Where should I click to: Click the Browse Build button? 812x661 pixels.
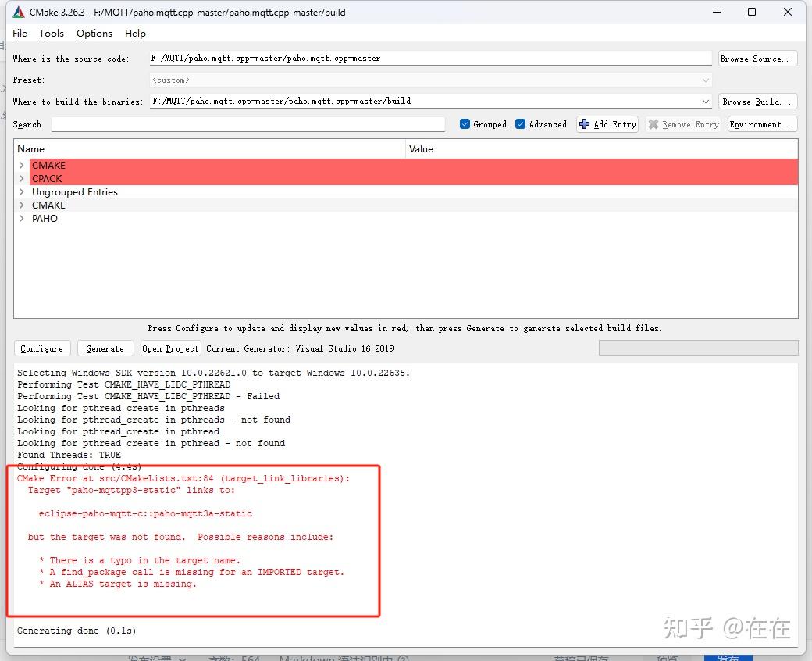757,102
